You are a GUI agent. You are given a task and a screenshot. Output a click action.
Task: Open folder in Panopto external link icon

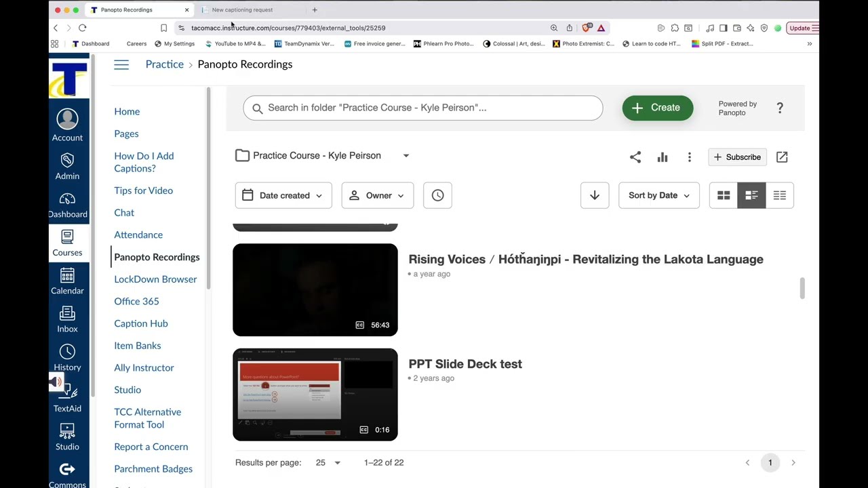(782, 157)
